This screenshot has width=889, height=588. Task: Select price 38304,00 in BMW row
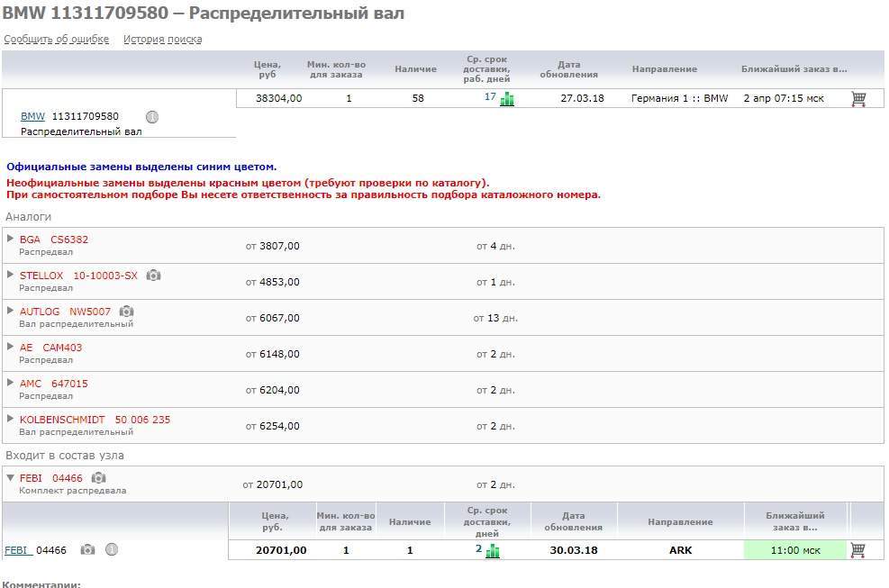[x=279, y=98]
